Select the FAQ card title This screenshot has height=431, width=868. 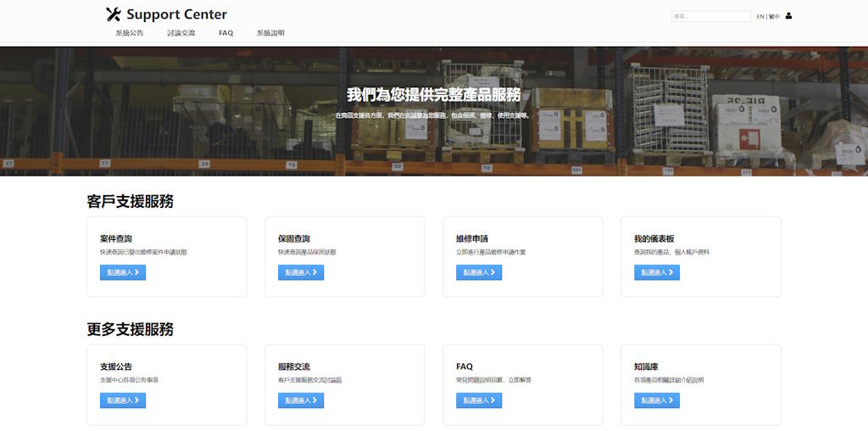coord(465,367)
